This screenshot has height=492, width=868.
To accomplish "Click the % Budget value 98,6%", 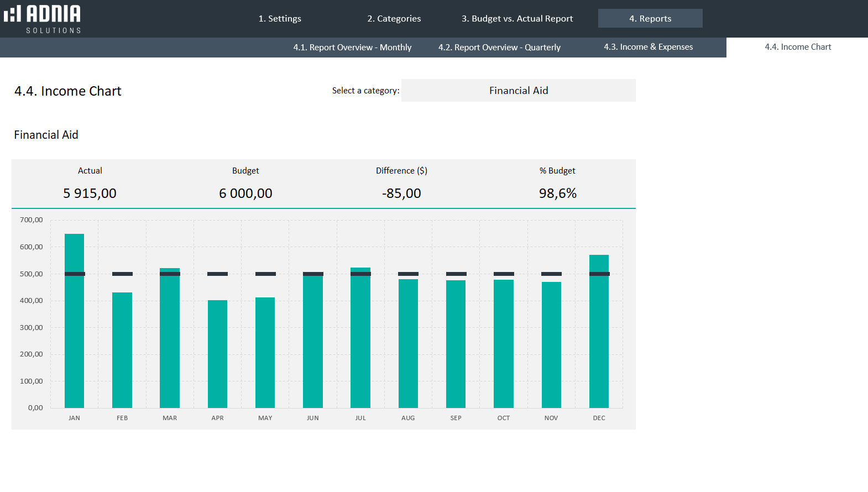I will 557,193.
